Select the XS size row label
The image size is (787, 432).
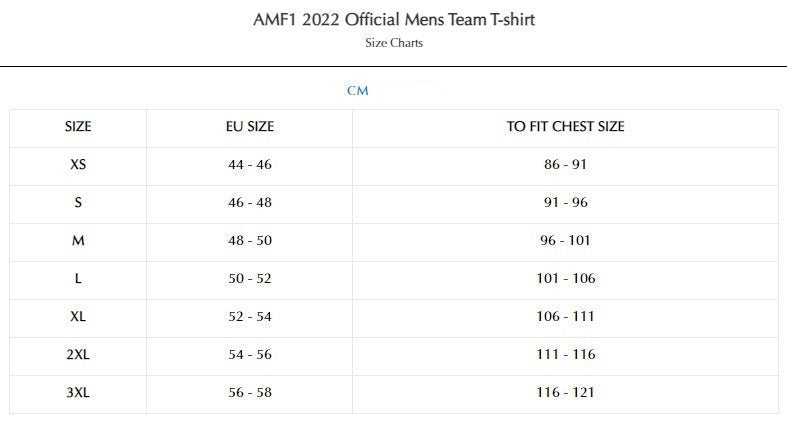click(78, 164)
